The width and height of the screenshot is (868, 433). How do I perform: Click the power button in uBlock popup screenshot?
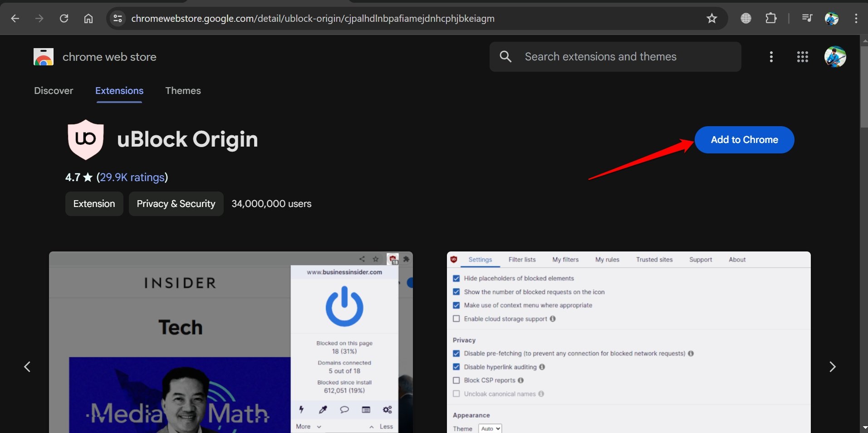[x=344, y=306]
